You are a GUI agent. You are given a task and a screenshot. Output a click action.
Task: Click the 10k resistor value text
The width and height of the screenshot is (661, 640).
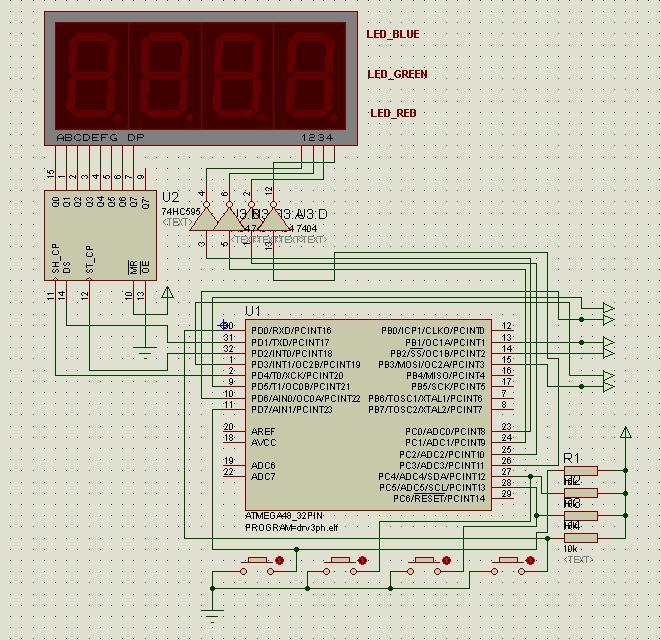point(570,549)
